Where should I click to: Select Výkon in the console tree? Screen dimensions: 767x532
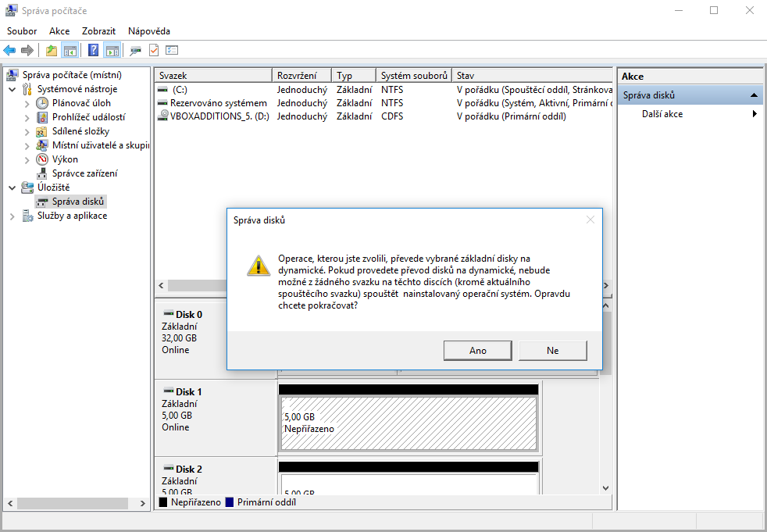click(x=65, y=159)
